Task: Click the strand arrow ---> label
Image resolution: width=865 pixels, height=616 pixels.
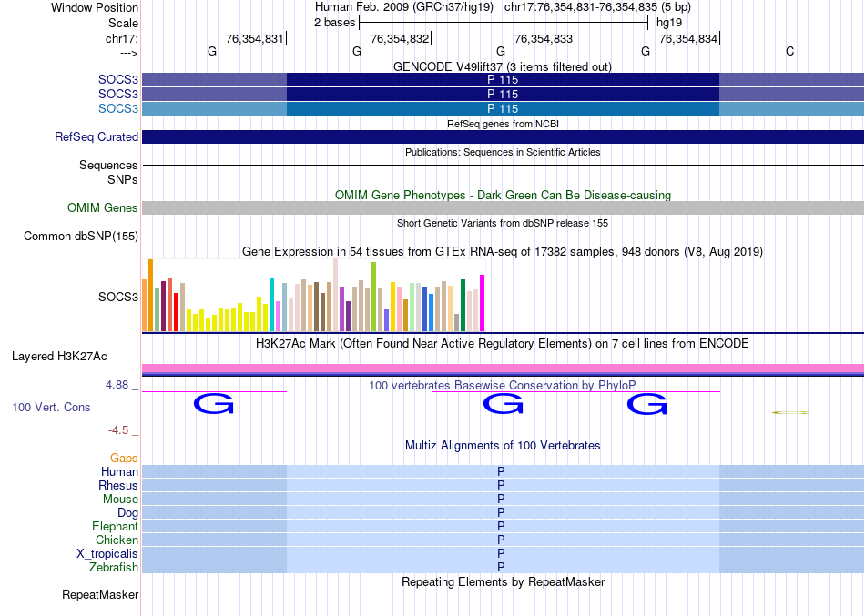Action: (x=128, y=53)
